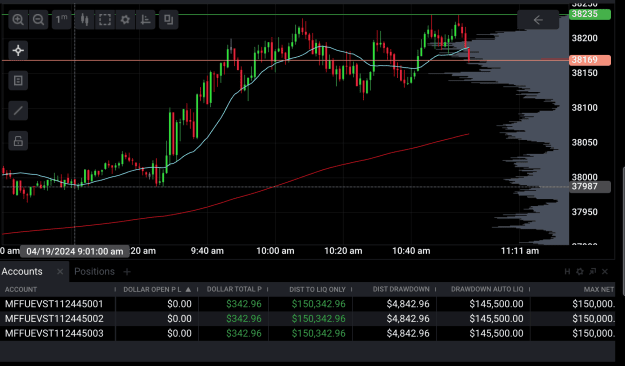Screen dimensions: 625x366
Task: Click the 38100 price axis label
Action: tap(584, 108)
